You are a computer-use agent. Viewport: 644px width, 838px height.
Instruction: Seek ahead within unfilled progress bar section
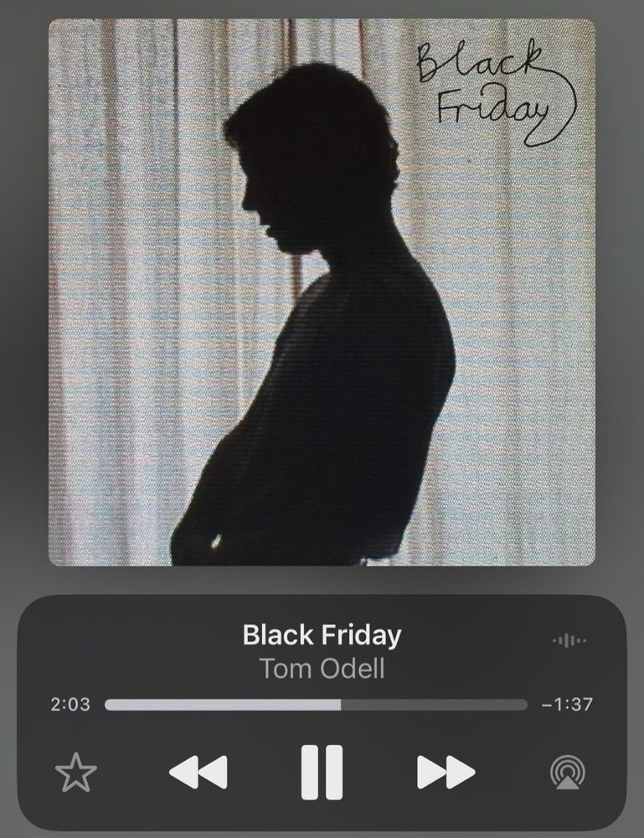tap(434, 705)
